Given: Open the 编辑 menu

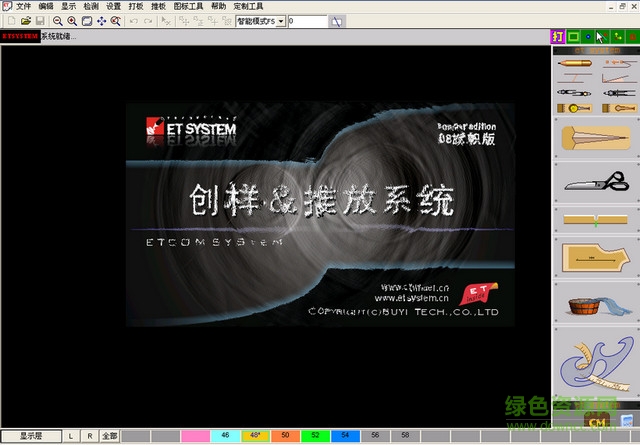Looking at the screenshot, I should 46,6.
